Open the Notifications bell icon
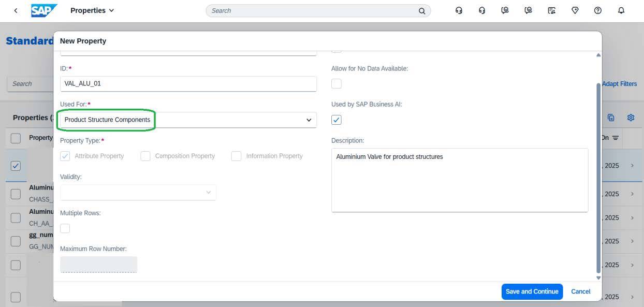The height and width of the screenshot is (307, 644). pos(621,10)
